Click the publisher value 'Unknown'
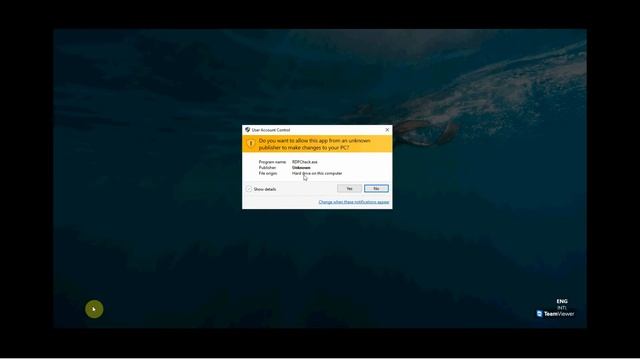 (301, 168)
